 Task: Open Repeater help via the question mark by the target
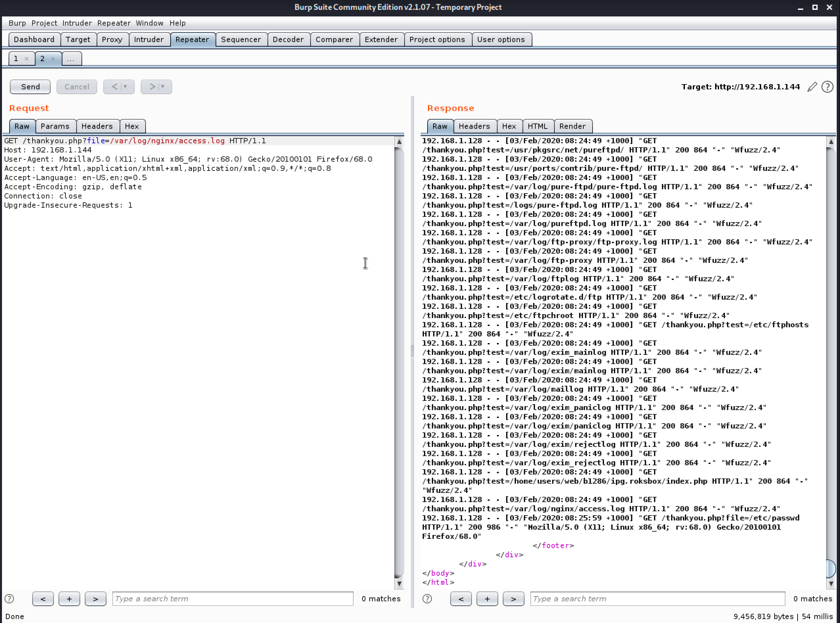(827, 87)
